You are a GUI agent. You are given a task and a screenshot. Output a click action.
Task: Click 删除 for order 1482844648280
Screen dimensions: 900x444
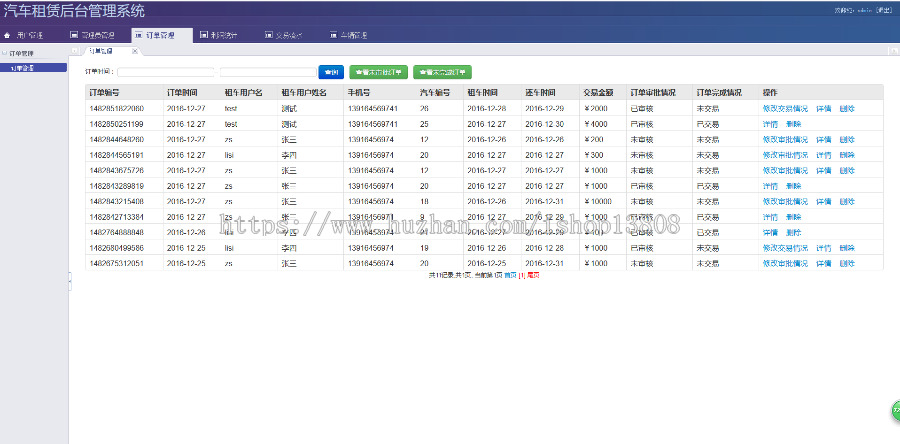tap(847, 139)
